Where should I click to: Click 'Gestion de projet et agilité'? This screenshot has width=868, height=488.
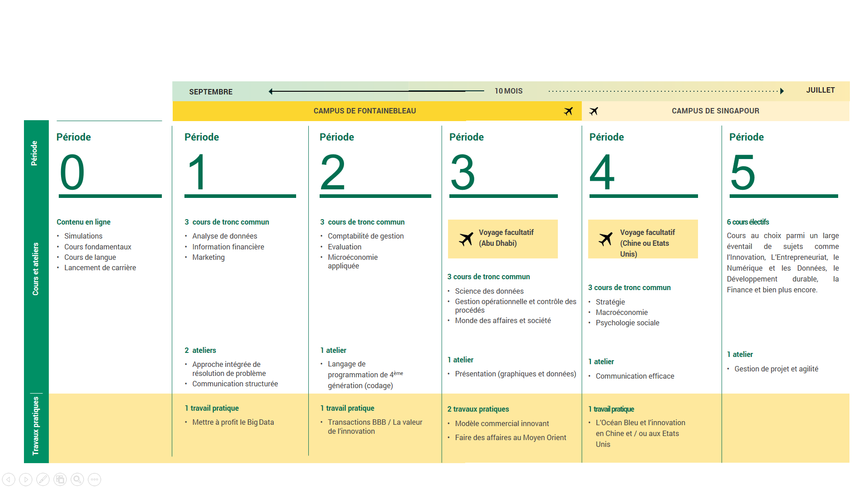click(776, 369)
